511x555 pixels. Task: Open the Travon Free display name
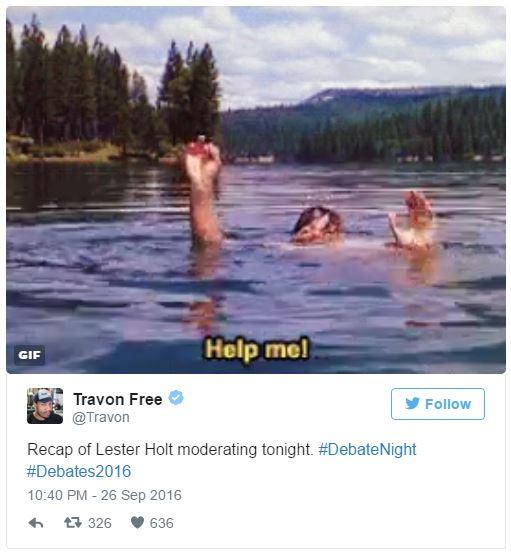[x=118, y=399]
